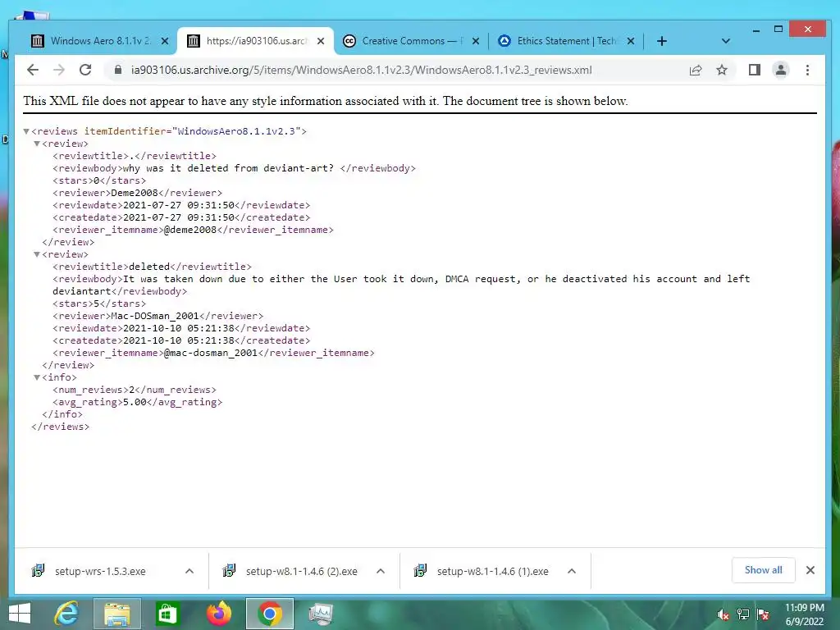Share this page via the share icon
The image size is (840, 630).
pos(696,71)
